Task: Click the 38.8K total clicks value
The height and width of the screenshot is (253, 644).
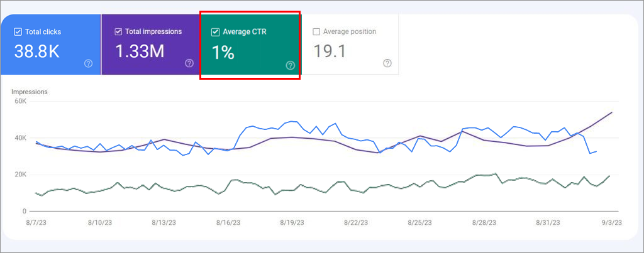Action: [36, 51]
